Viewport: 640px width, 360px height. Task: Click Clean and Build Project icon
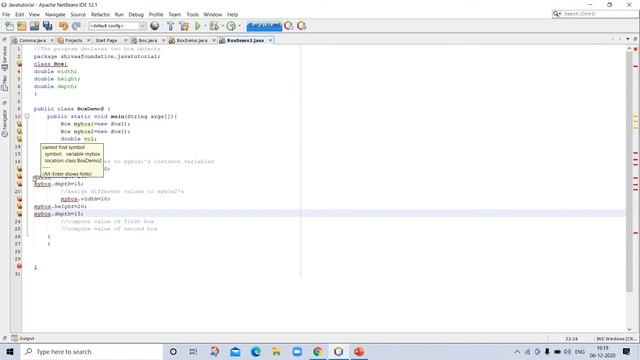(184, 26)
